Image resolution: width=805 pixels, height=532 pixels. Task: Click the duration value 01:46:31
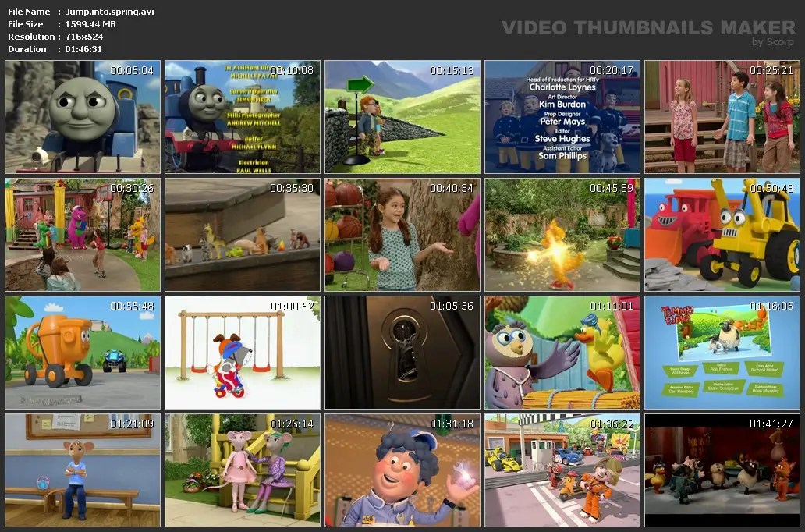(x=83, y=49)
